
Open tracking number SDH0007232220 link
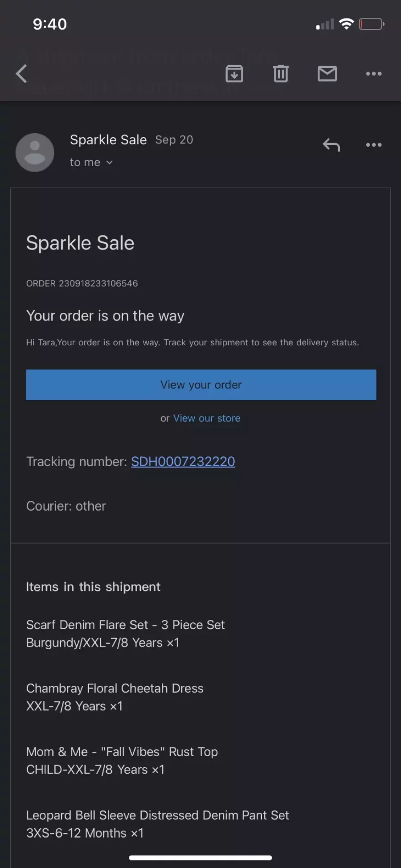183,462
